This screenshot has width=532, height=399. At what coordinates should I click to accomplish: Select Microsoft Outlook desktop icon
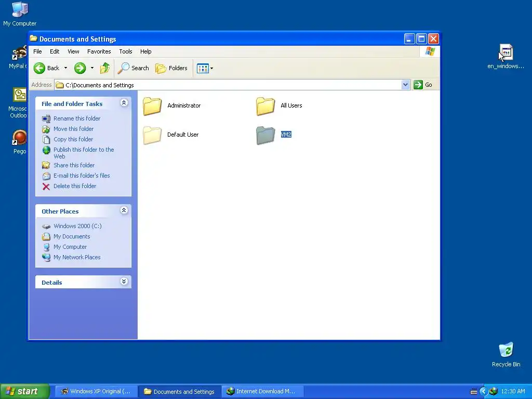(x=18, y=103)
